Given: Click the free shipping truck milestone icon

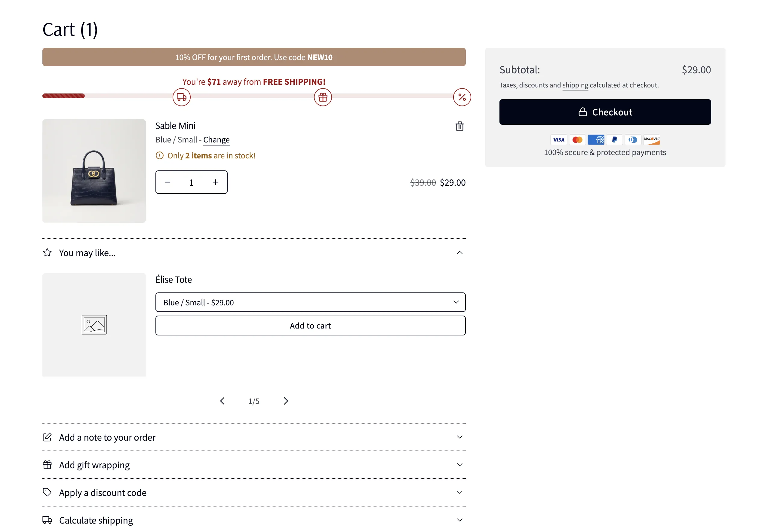Looking at the screenshot, I should pyautogui.click(x=181, y=97).
